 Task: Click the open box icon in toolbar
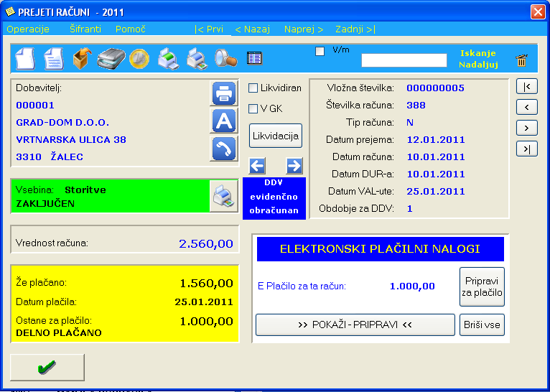pos(82,58)
